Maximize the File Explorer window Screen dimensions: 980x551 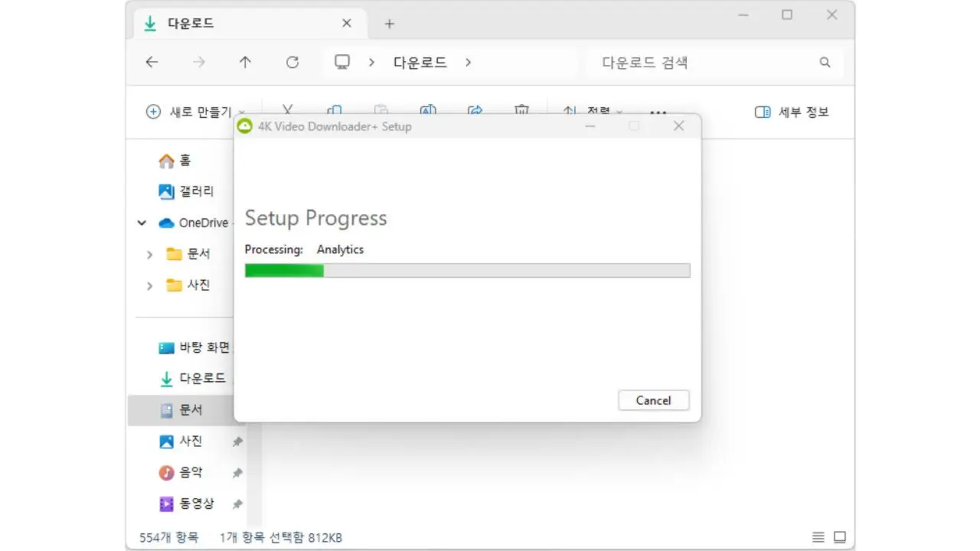787,15
